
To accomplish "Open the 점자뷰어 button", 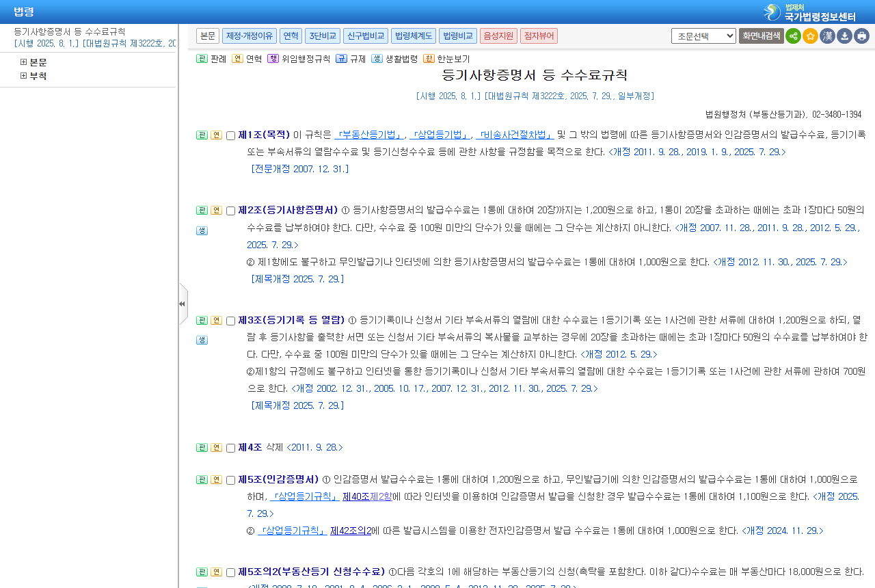I will pyautogui.click(x=539, y=36).
